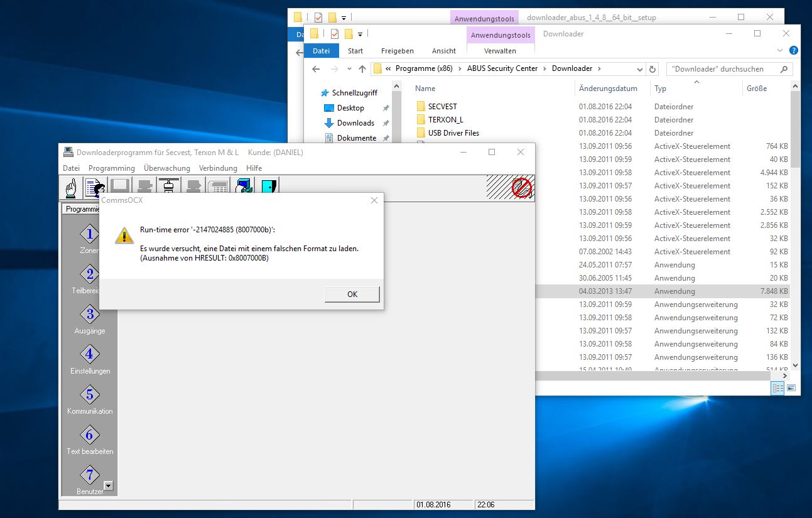
Task: Switch to large thumbnails view icon
Action: click(x=791, y=388)
